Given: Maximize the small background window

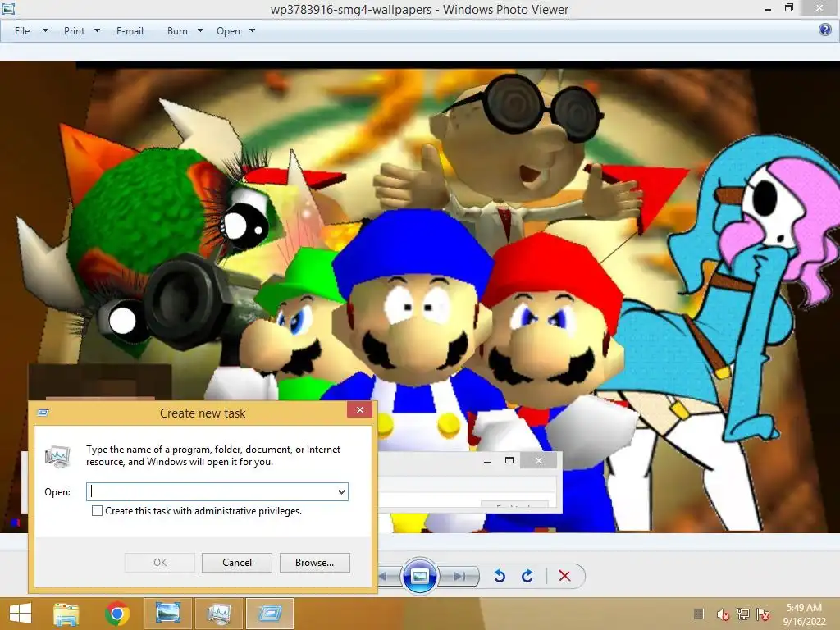Looking at the screenshot, I should (x=509, y=461).
